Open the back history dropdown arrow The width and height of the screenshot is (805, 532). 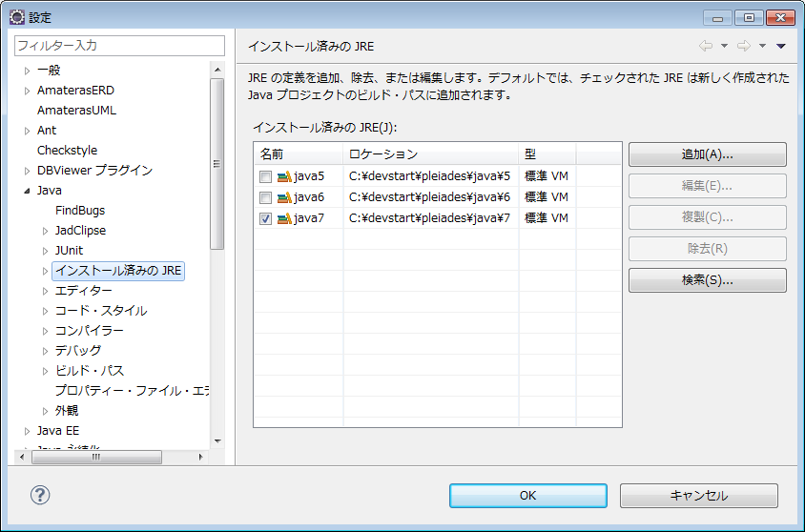pos(724,46)
